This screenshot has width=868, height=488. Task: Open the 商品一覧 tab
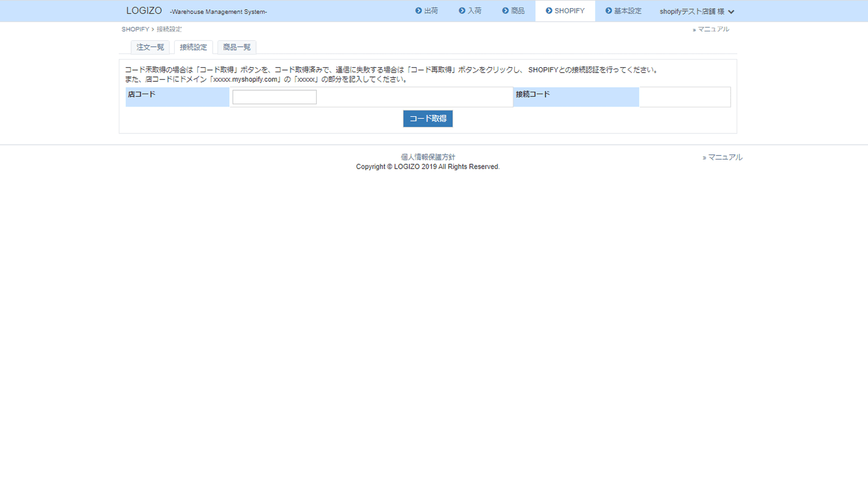coord(237,47)
